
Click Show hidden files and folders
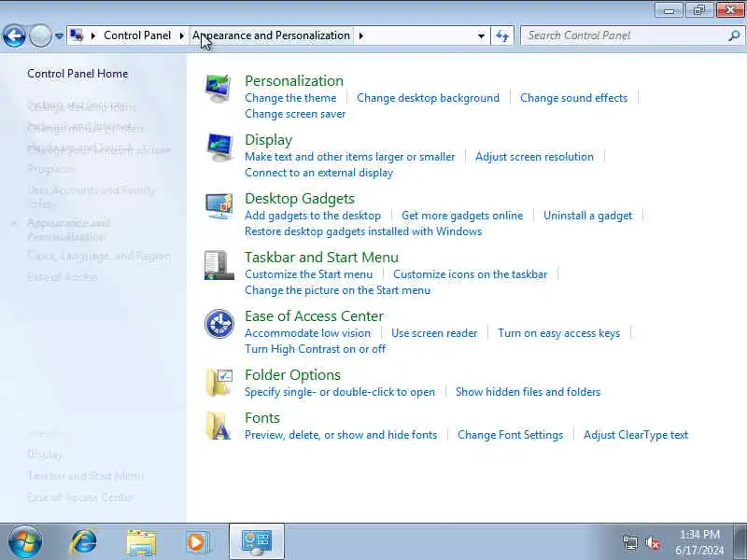528,392
